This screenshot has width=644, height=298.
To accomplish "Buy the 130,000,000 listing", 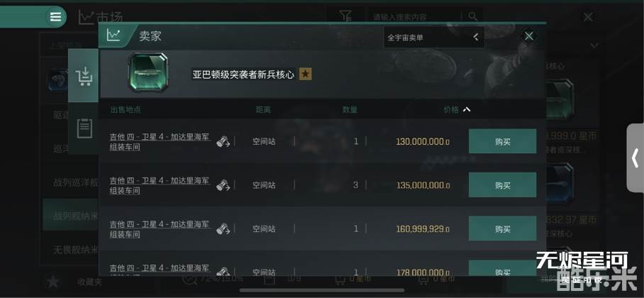I will [x=502, y=141].
